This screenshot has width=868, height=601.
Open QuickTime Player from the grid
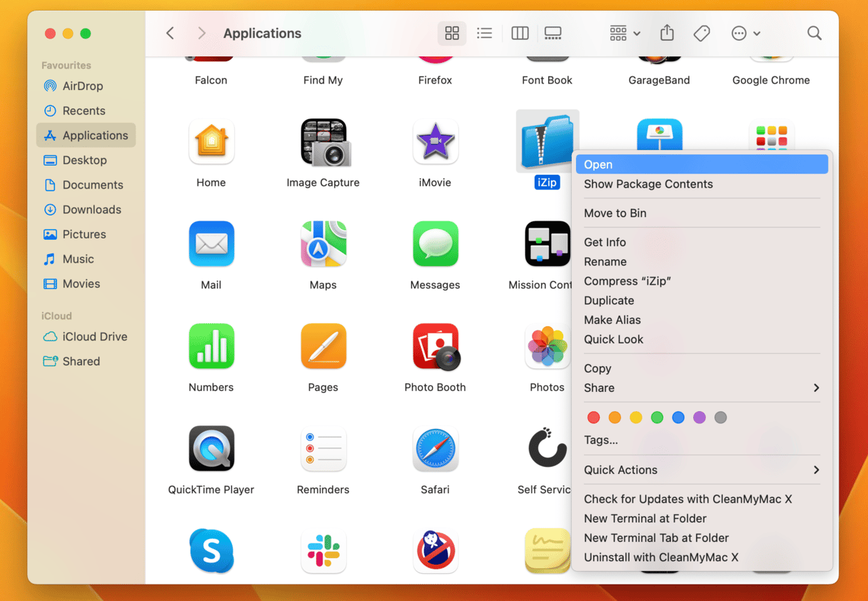211,448
